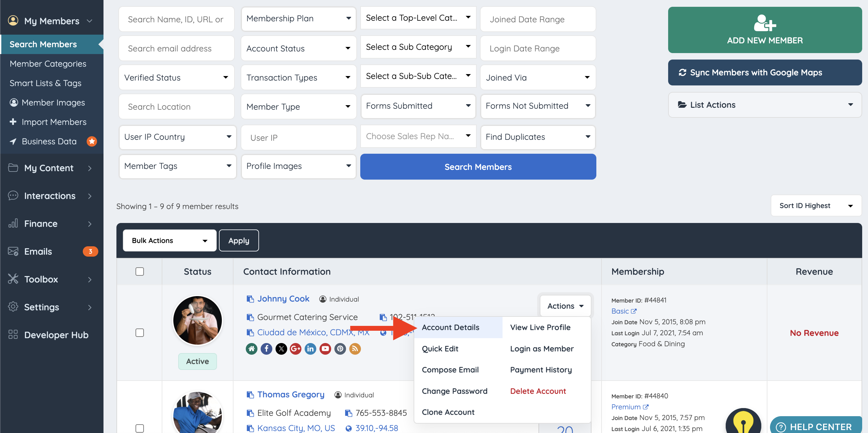Click Johnny Cook's RSS feed icon
Viewport: 868px width, 433px height.
355,349
